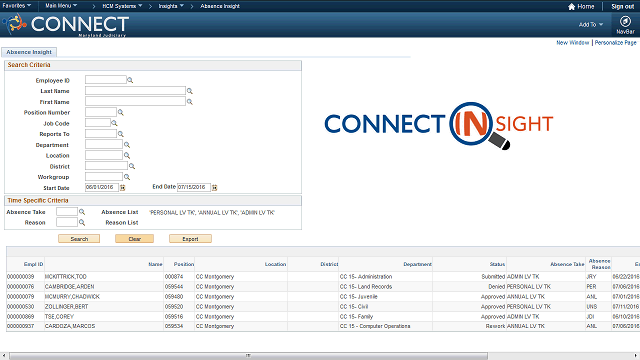Click the Reason input field

pos(67,222)
